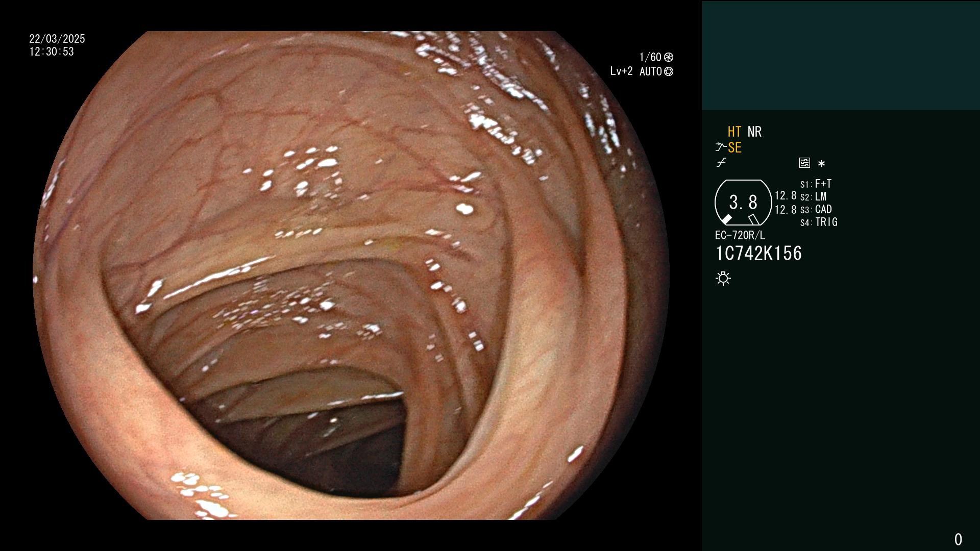Screen dimensions: 980x551
Task: Click the serial number 1C742K156
Action: pos(758,254)
